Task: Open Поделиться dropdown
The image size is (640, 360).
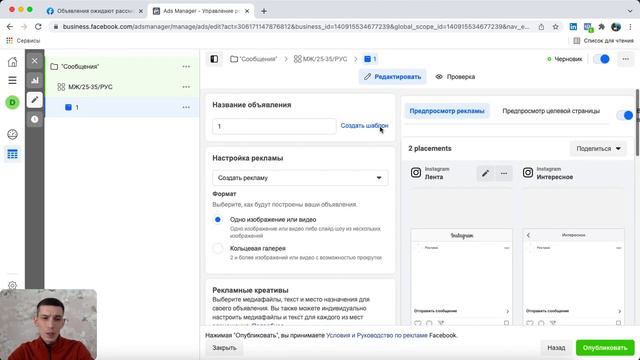Action: 598,149
